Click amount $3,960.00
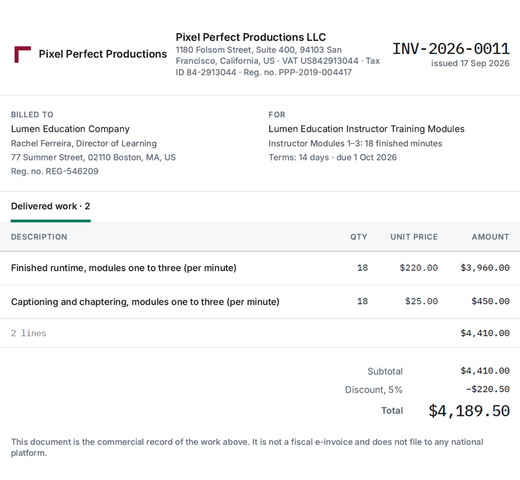The width and height of the screenshot is (520, 480). tap(485, 268)
